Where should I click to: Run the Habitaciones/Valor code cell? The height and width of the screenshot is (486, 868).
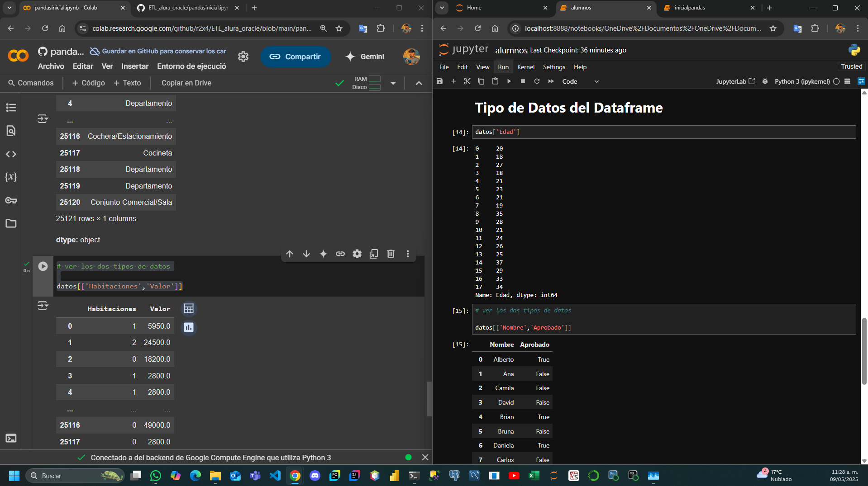(43, 266)
